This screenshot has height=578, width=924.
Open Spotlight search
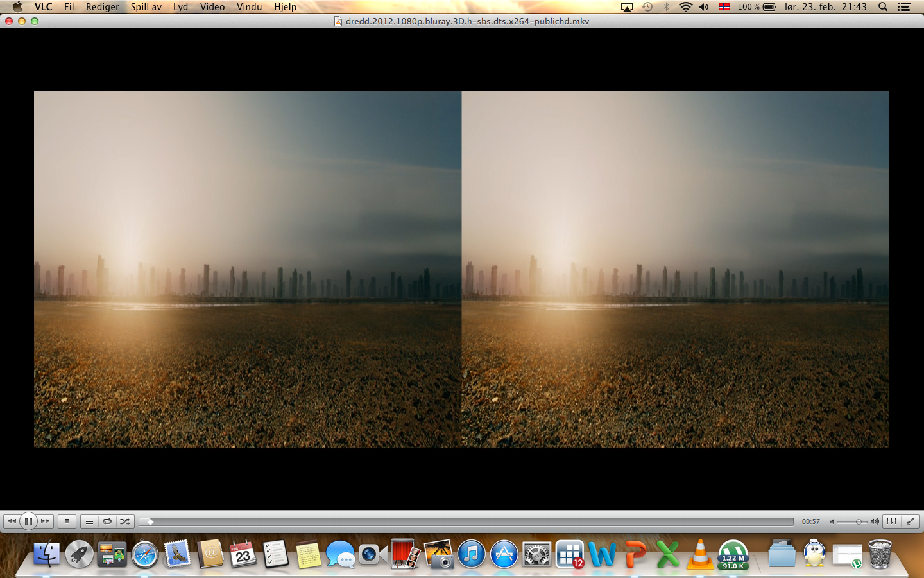(883, 7)
